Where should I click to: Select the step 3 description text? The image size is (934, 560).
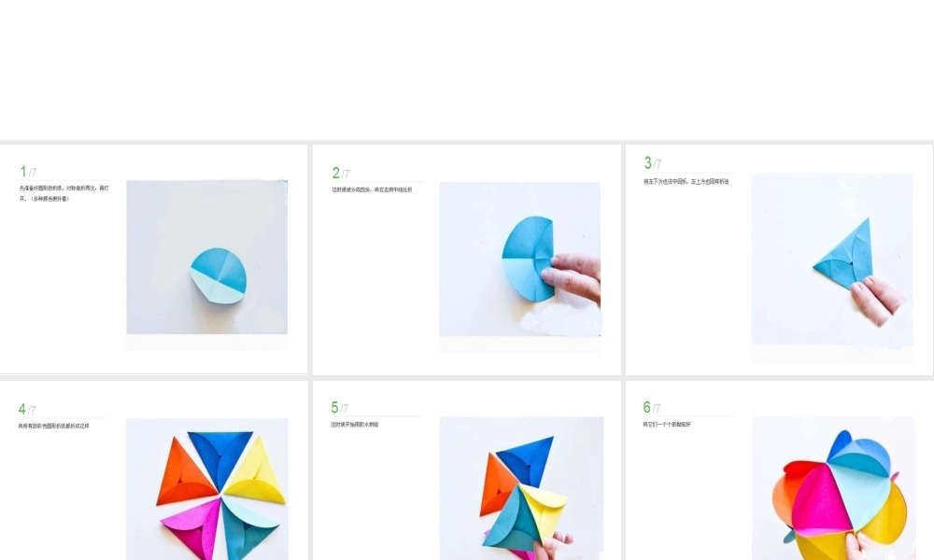(686, 181)
